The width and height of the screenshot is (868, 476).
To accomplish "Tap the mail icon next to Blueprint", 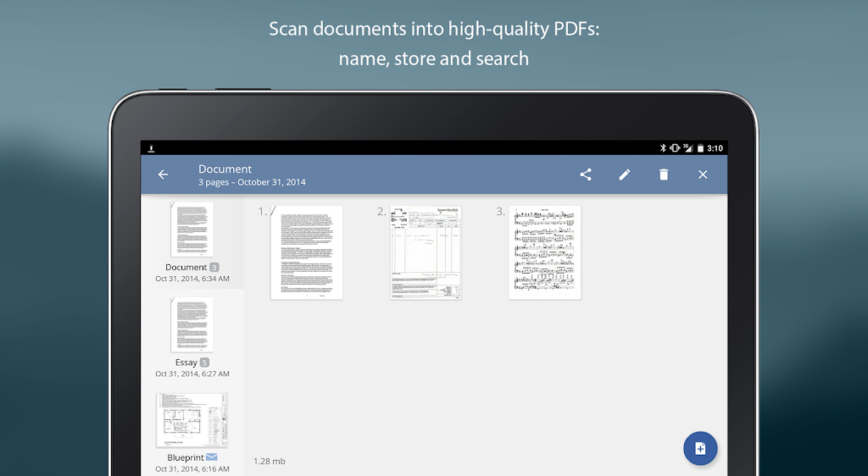I will click(212, 457).
